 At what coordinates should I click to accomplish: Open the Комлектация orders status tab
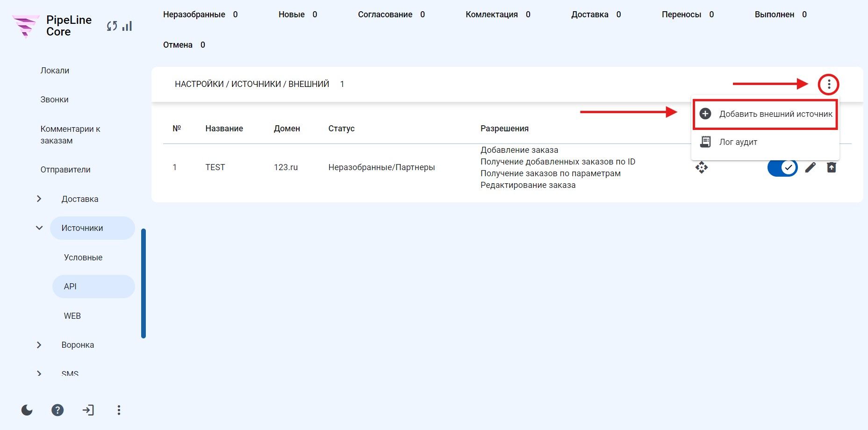[x=498, y=14]
